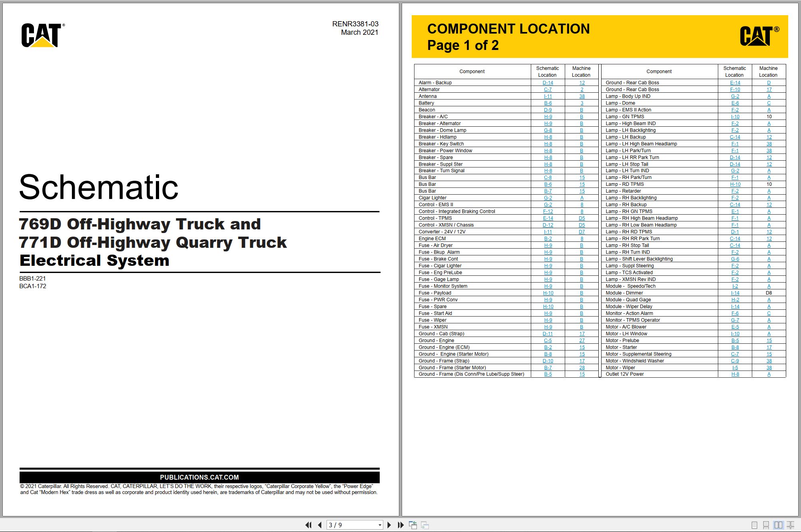
Task: Go to the next page
Action: coord(389,525)
